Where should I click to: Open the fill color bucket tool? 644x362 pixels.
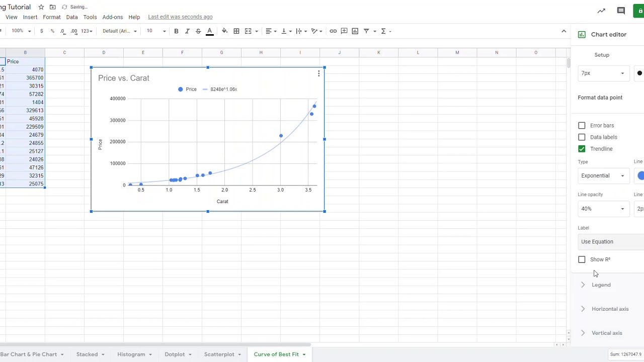click(x=224, y=31)
